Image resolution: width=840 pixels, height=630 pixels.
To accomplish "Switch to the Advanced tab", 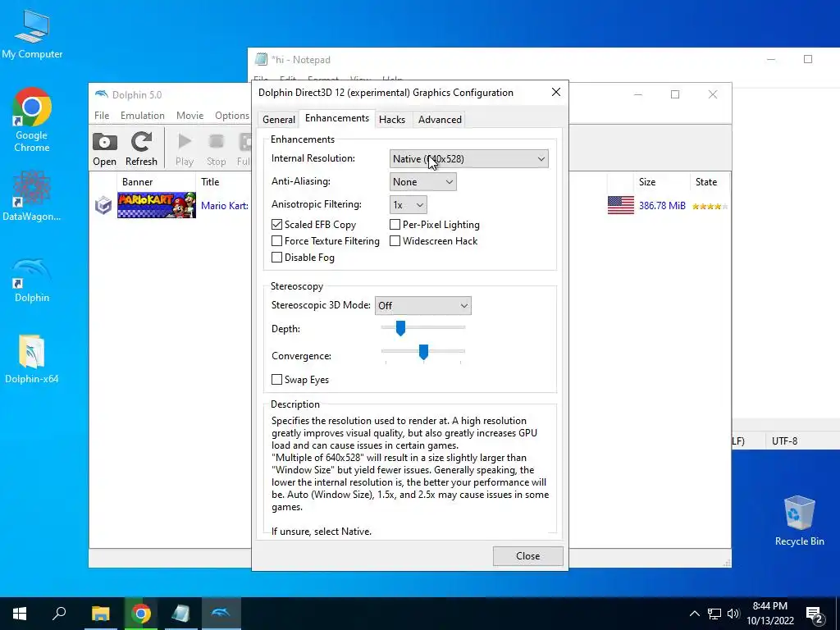I will click(x=440, y=120).
